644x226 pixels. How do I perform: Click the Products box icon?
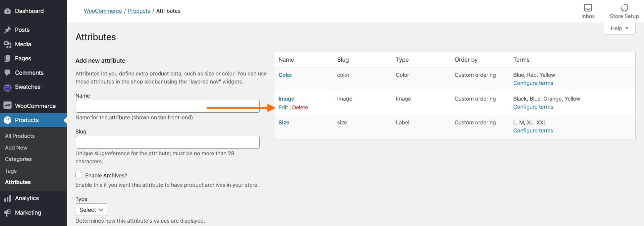[x=7, y=120]
